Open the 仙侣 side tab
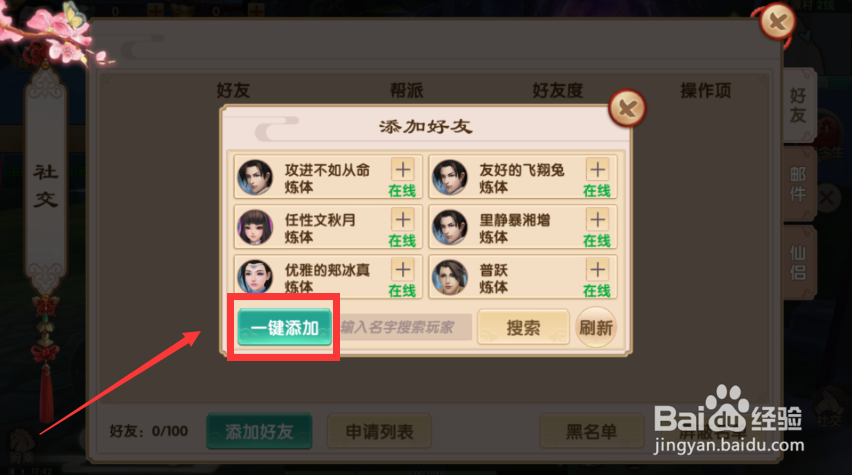This screenshot has width=852, height=475. click(798, 262)
